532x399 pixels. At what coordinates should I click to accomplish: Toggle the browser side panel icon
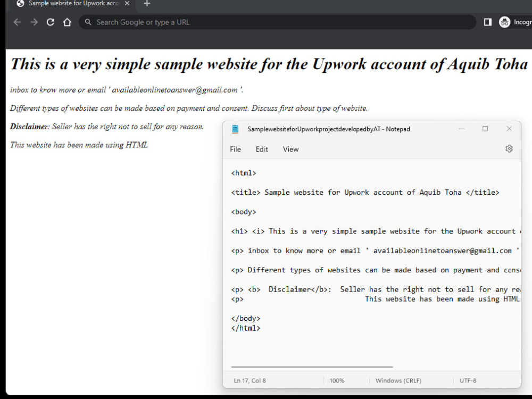pyautogui.click(x=487, y=22)
